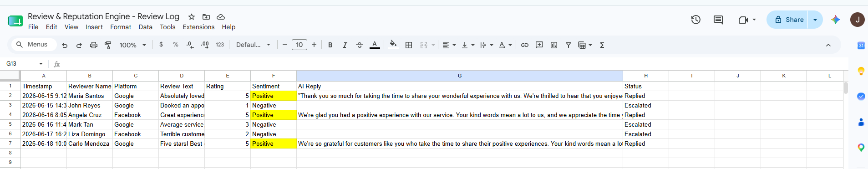868x169 pixels.
Task: Expand the merge cells options arrow
Action: (433, 45)
